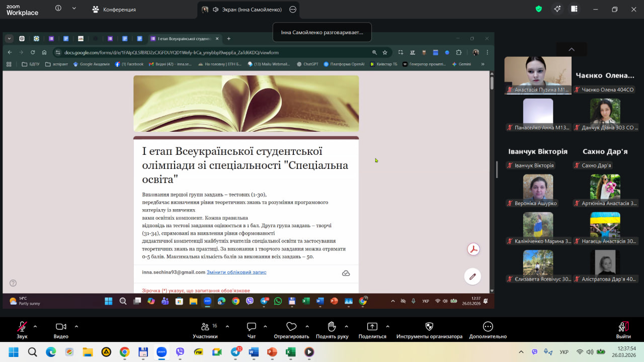Expand audio options arrow beside Звук
Screen dimensions: 644x362
click(x=35, y=326)
